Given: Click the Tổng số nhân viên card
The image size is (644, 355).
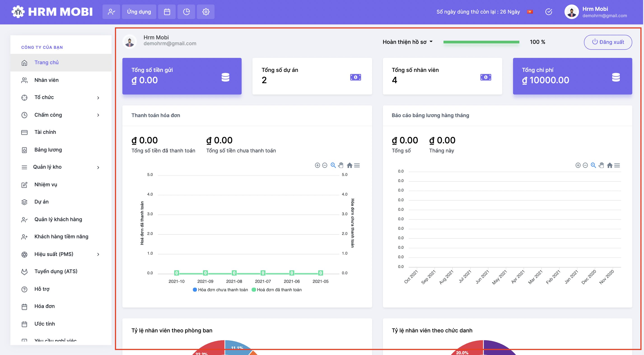Looking at the screenshot, I should point(442,76).
